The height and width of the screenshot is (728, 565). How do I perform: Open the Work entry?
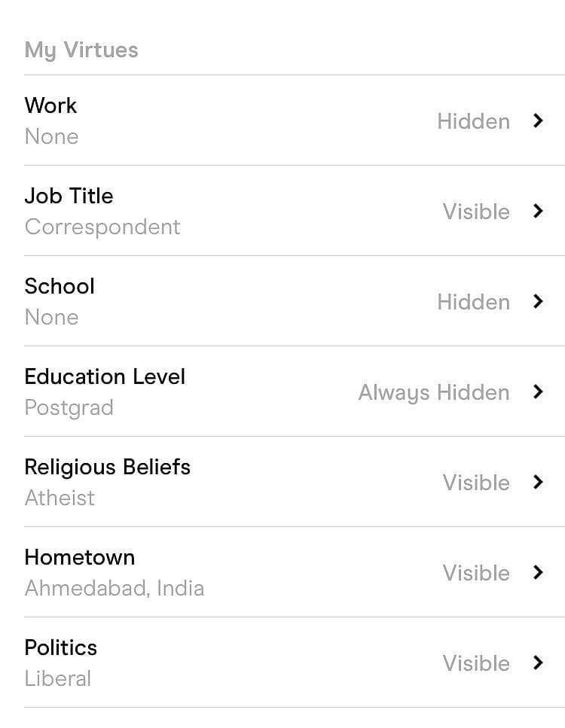(50, 105)
